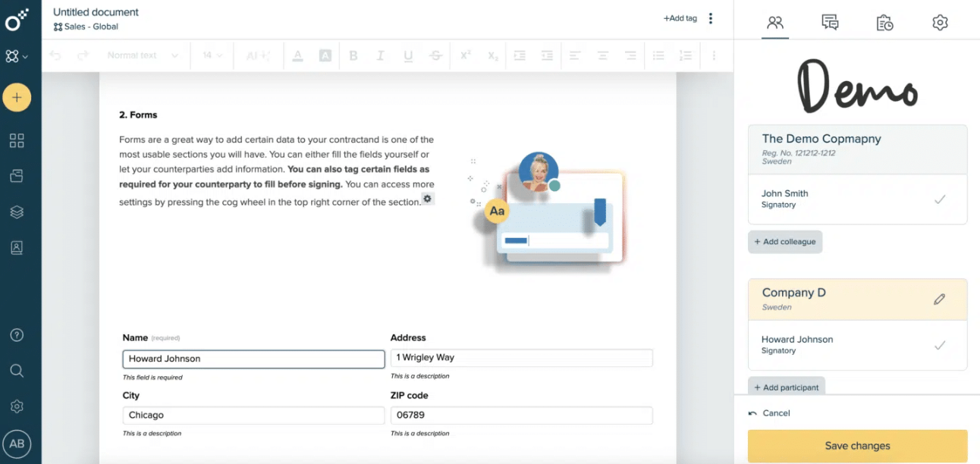Switch to the participants tab

pos(774,23)
